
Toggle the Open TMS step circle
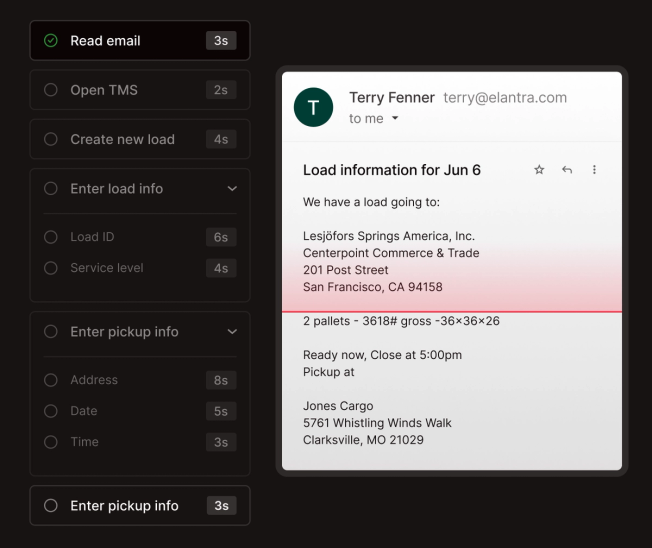tap(51, 90)
